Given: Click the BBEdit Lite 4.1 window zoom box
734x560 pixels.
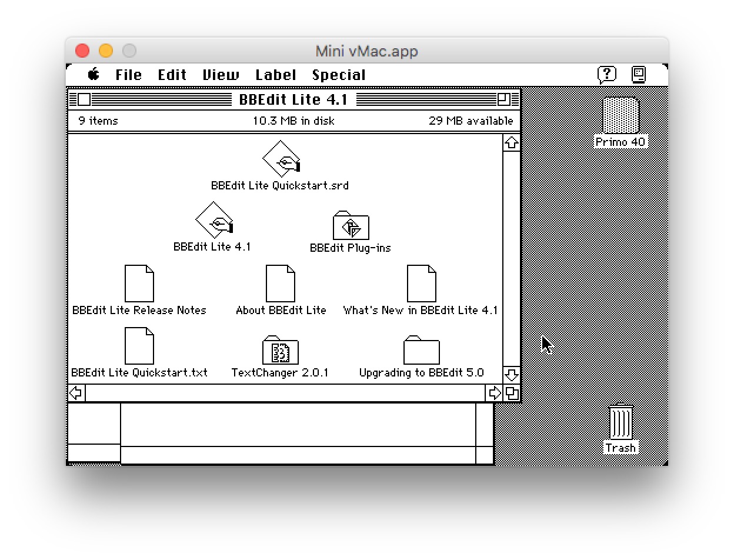Looking at the screenshot, I should [x=504, y=99].
